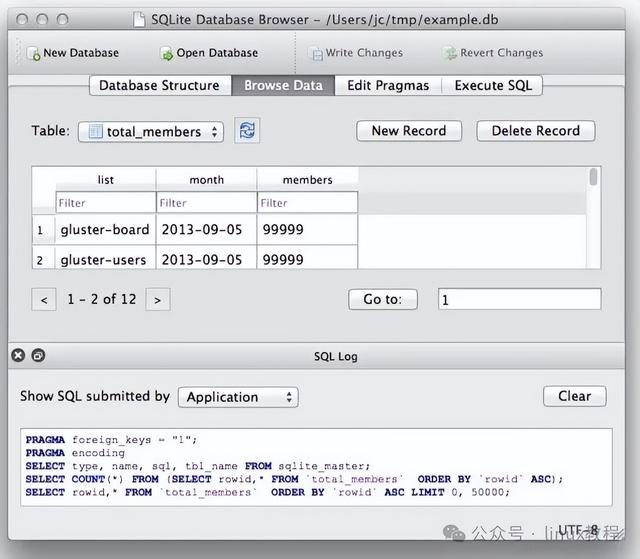640x559 pixels.
Task: Select the Browse Data tab
Action: pos(283,85)
